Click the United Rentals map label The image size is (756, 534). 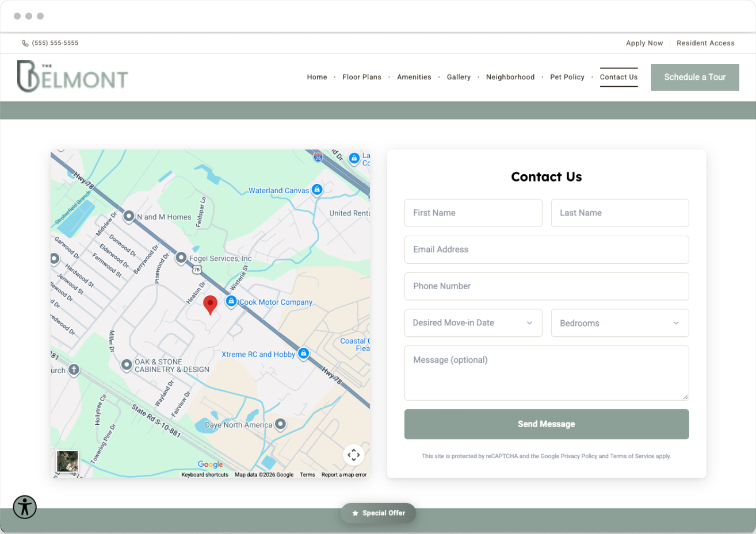tap(349, 213)
